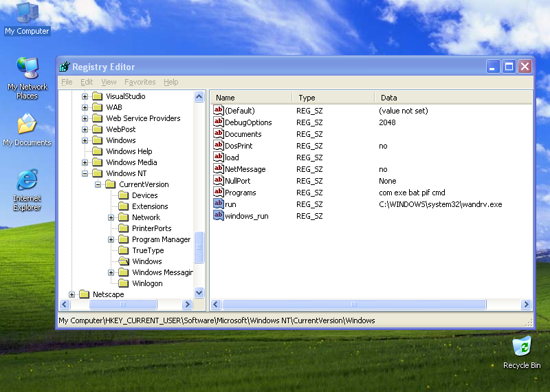Select the DebugOptions value icon
550x392 pixels.
(x=219, y=122)
